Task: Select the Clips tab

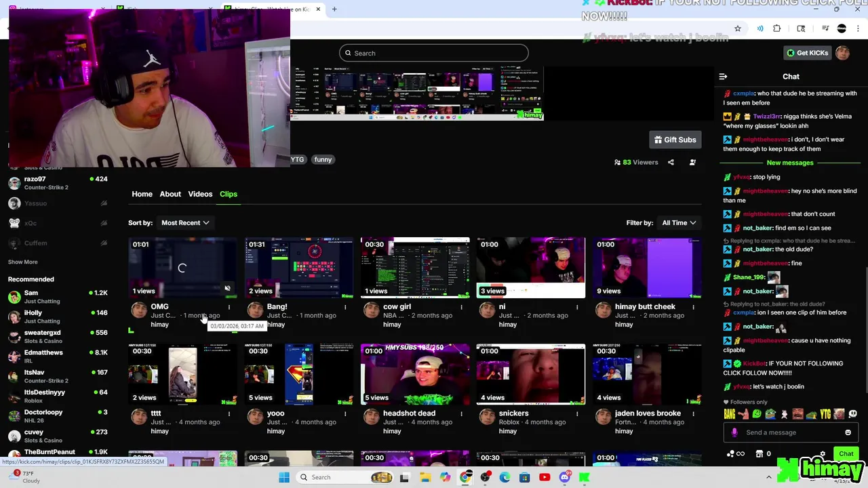Action: 229,194
